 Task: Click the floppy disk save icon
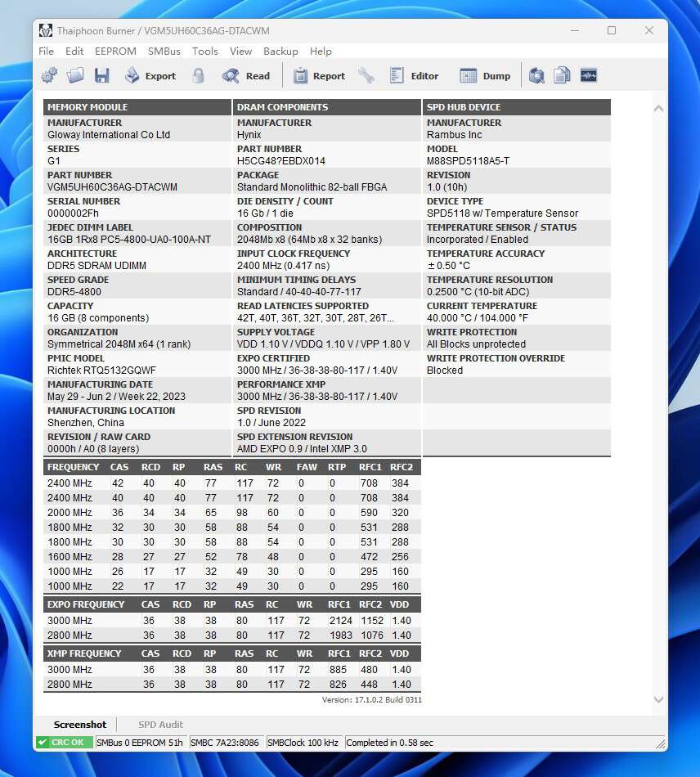pos(101,76)
